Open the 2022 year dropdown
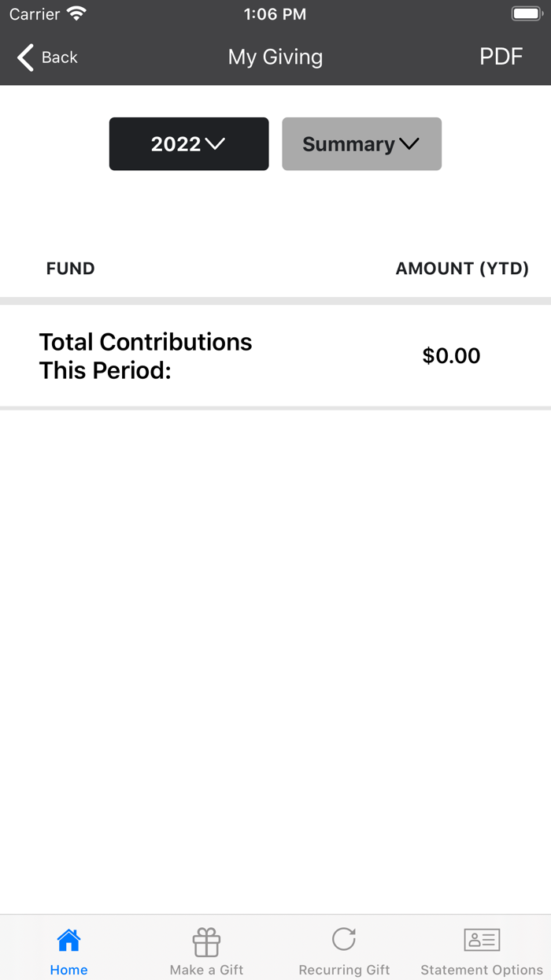Viewport: 551px width, 980px height. pyautogui.click(x=189, y=144)
